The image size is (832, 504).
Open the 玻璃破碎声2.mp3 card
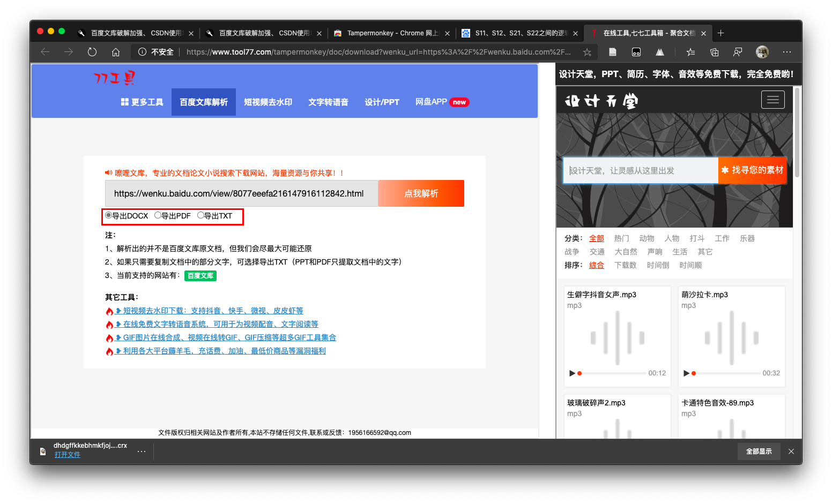click(617, 417)
